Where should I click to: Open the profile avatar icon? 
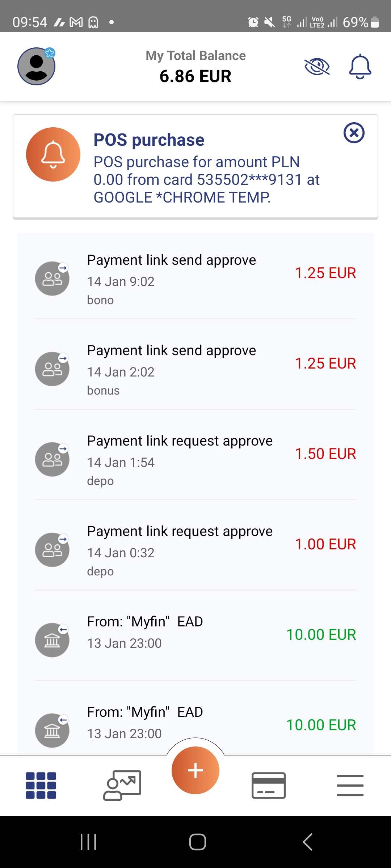pyautogui.click(x=37, y=66)
